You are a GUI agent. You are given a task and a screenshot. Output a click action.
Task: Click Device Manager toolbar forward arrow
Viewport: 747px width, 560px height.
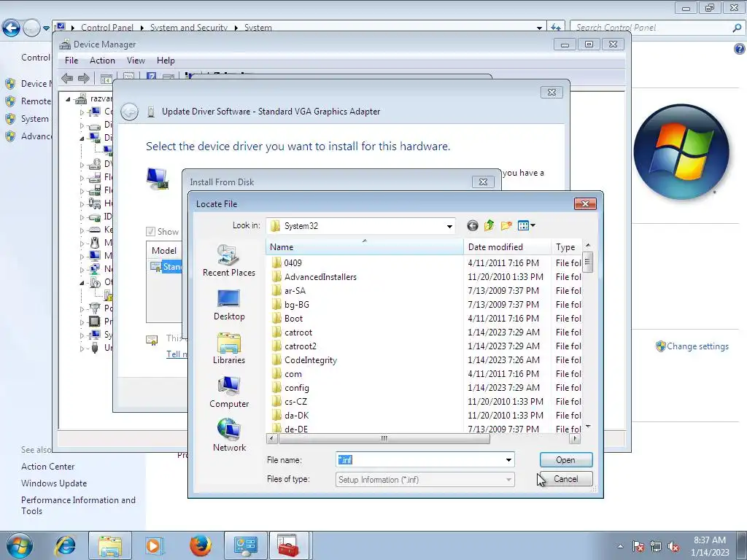[84, 78]
